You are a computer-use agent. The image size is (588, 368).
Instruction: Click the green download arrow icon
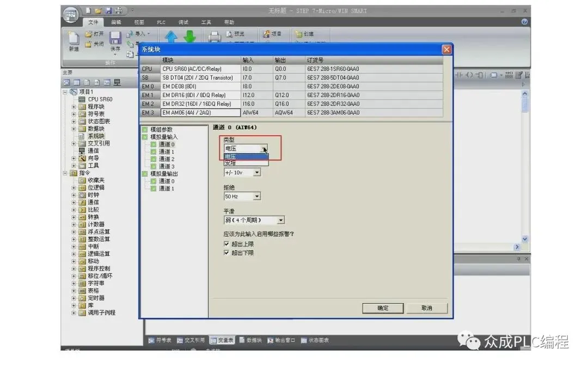190,37
